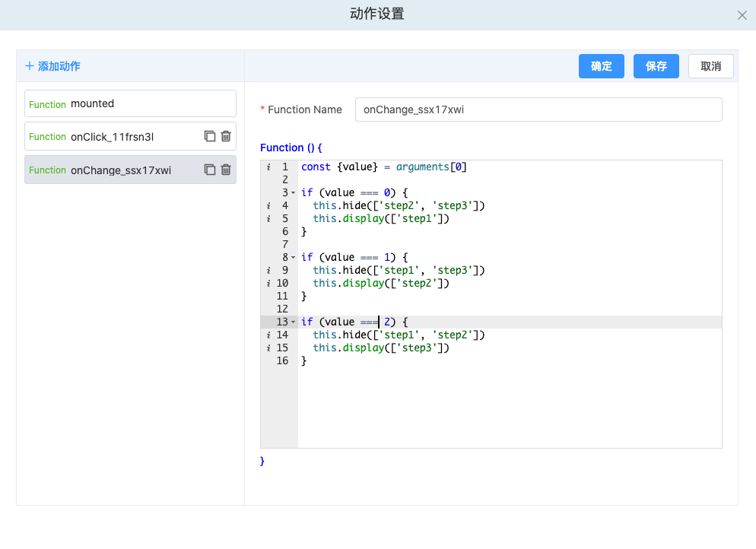The image size is (756, 549).
Task: Click line "this.display(['step1'])"
Action: (381, 219)
